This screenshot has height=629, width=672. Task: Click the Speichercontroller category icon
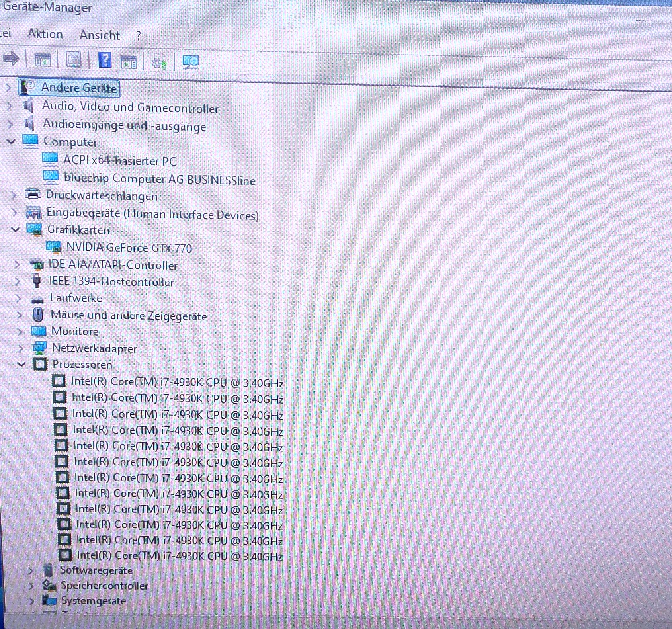[x=49, y=585]
